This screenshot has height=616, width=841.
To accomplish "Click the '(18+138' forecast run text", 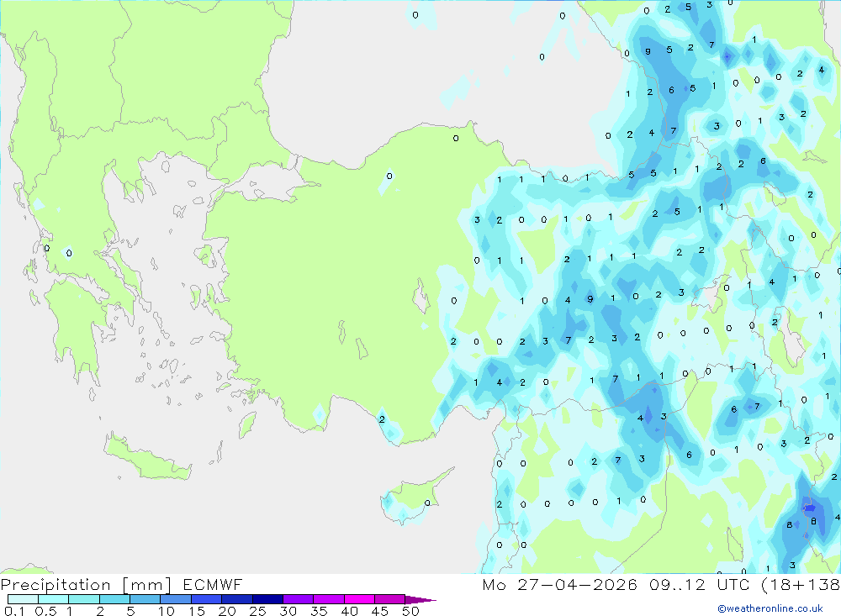I will [801, 584].
